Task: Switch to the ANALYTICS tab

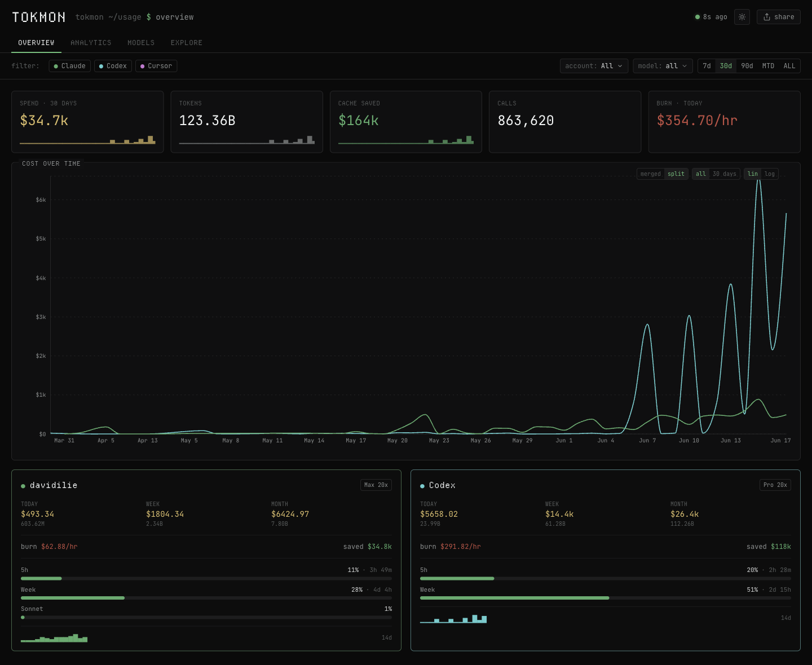Action: tap(91, 43)
